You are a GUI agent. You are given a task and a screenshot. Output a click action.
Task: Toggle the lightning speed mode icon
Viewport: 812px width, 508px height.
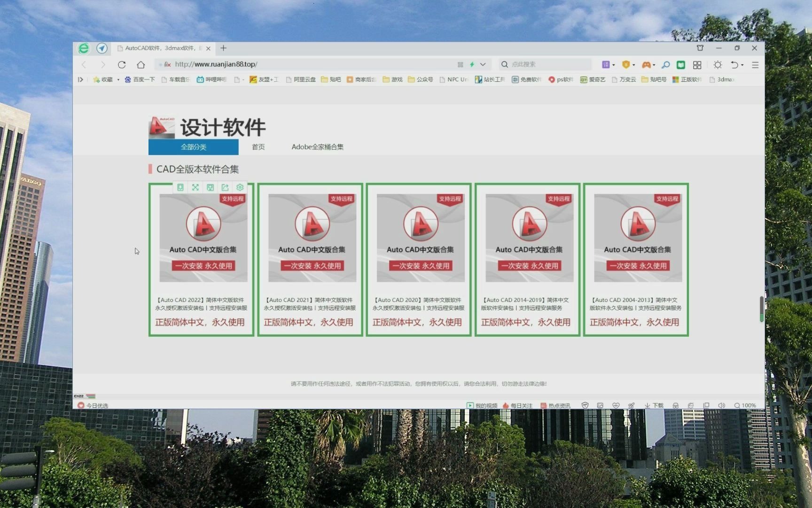point(472,64)
